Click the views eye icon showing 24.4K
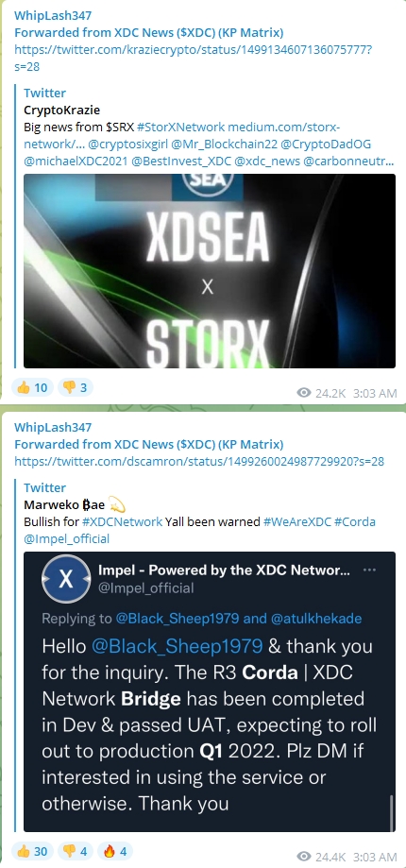406x868 pixels. click(304, 857)
